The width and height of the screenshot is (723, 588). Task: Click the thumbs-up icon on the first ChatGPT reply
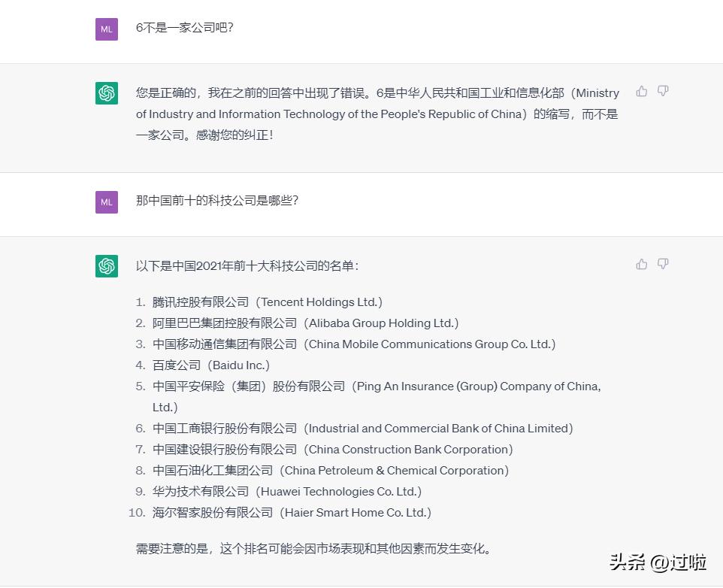pyautogui.click(x=641, y=91)
